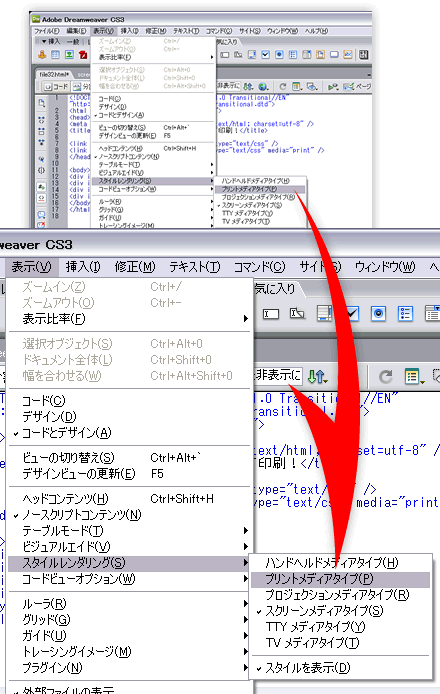This screenshot has width=440, height=694.
Task: Click the refresh icon in the small window document toolbar
Action: (282, 86)
